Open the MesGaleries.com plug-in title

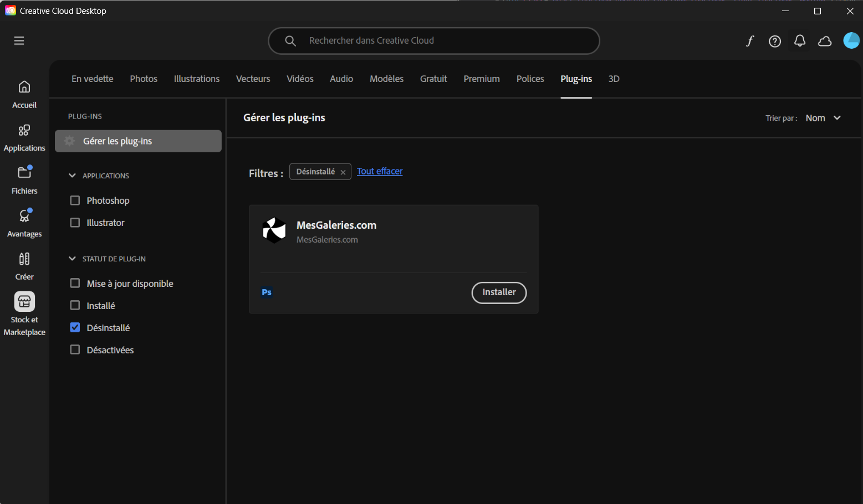pos(336,225)
